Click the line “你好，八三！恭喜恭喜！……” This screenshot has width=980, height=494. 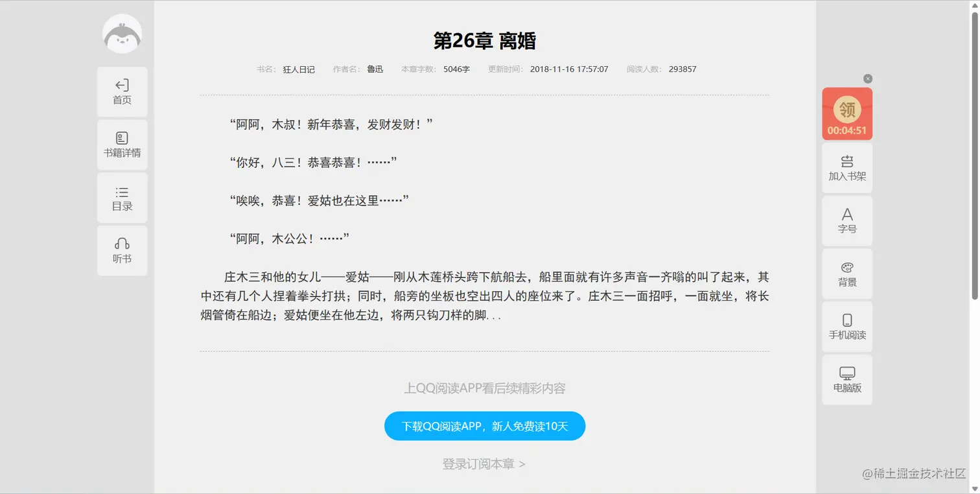(313, 163)
